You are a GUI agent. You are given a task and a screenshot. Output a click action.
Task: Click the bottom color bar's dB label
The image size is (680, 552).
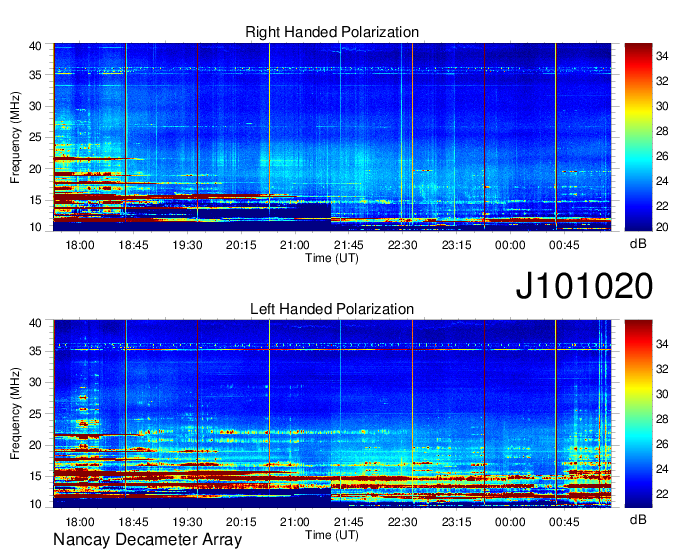click(638, 520)
